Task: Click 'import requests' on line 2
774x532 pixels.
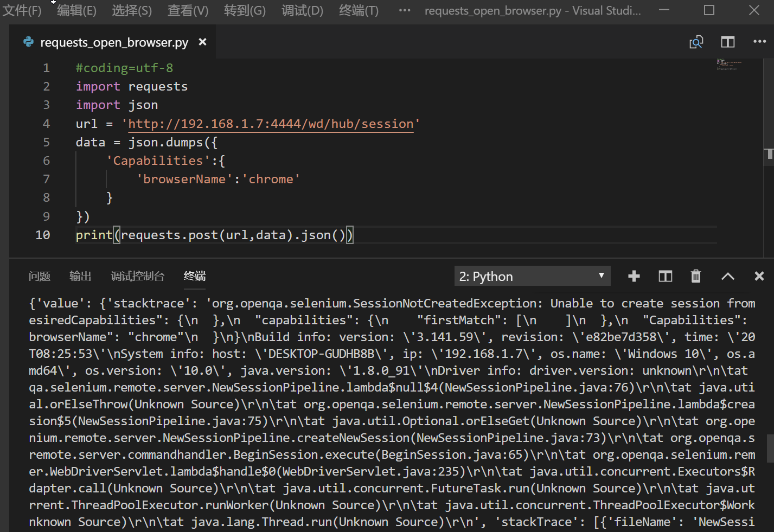Action: click(132, 86)
